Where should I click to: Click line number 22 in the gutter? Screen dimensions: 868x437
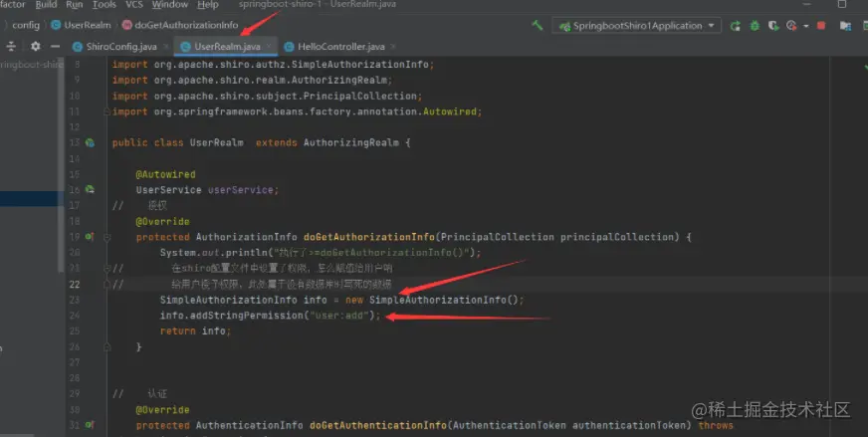coord(75,284)
